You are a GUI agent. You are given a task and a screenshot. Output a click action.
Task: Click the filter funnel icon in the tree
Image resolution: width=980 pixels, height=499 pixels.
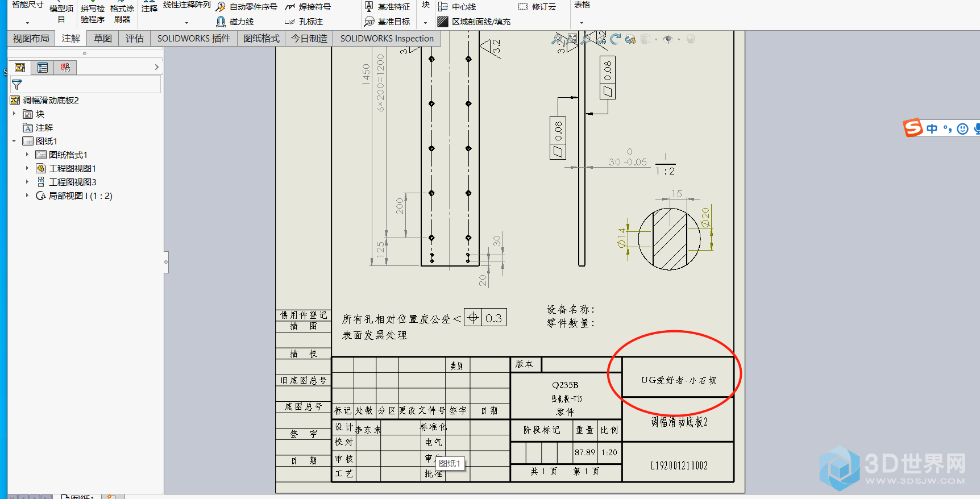[x=17, y=85]
